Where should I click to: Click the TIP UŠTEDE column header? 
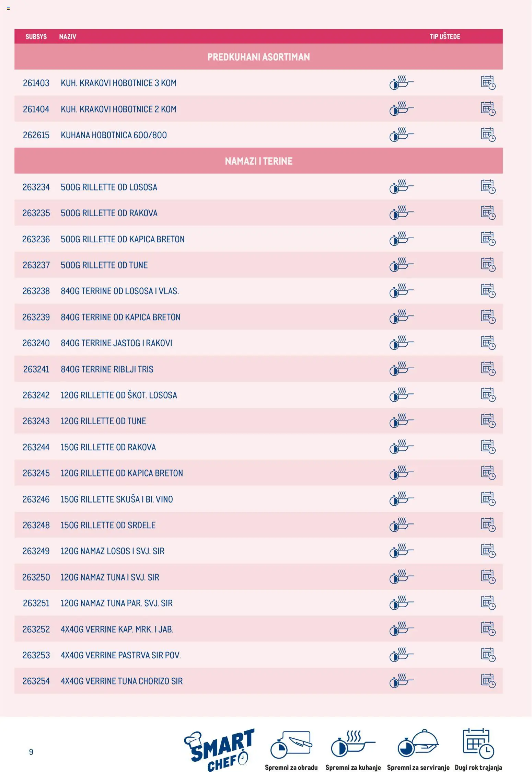click(x=444, y=37)
